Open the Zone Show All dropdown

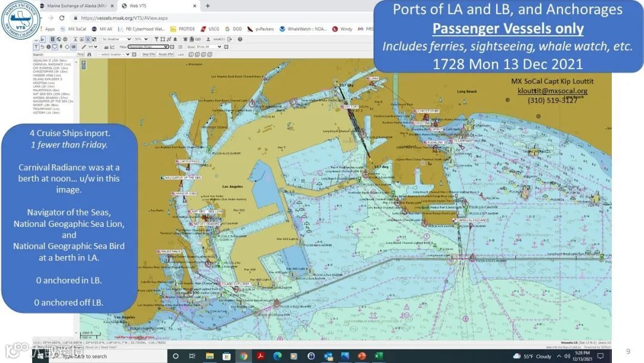point(209,47)
